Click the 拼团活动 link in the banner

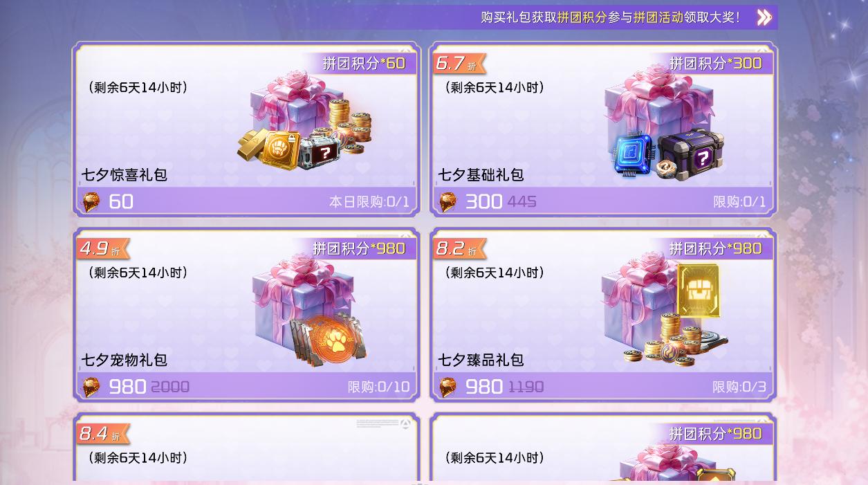coord(658,17)
